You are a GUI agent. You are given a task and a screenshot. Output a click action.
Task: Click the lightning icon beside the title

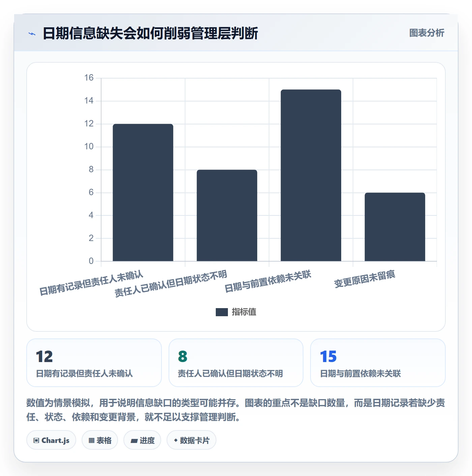pos(32,34)
